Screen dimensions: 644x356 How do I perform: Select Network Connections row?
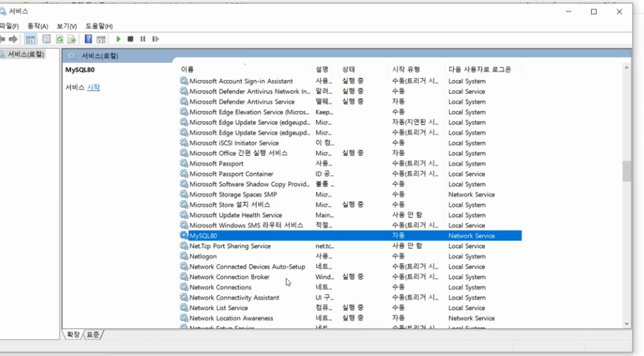351,287
